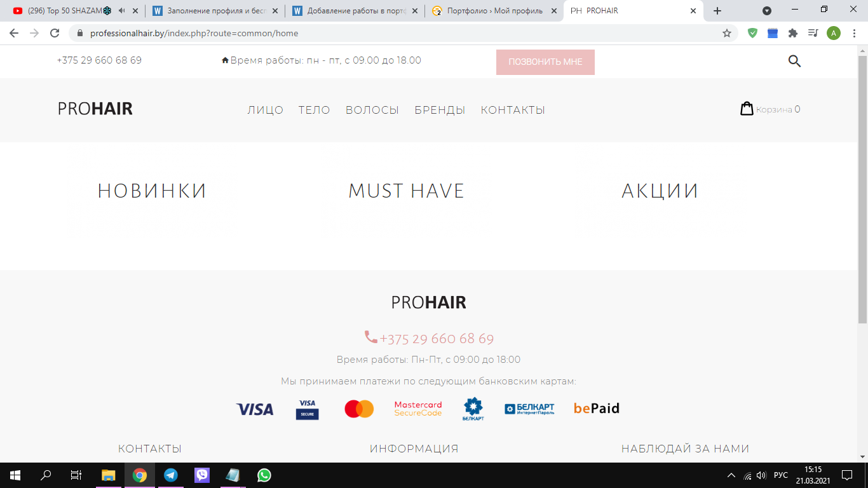Open the Chrome profile avatar A
This screenshot has height=488, width=868.
[834, 33]
